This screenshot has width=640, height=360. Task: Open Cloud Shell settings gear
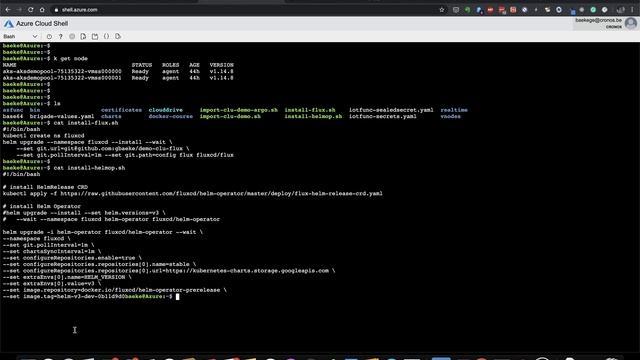72,36
